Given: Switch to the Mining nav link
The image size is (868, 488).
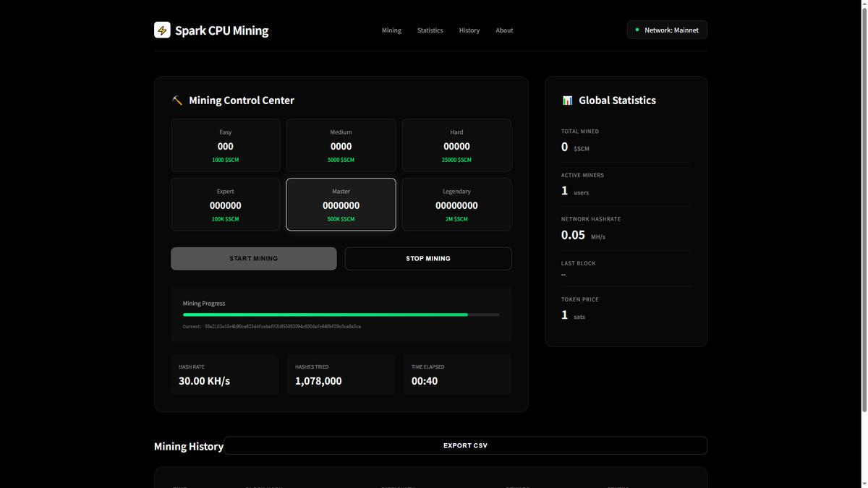Looking at the screenshot, I should point(391,30).
